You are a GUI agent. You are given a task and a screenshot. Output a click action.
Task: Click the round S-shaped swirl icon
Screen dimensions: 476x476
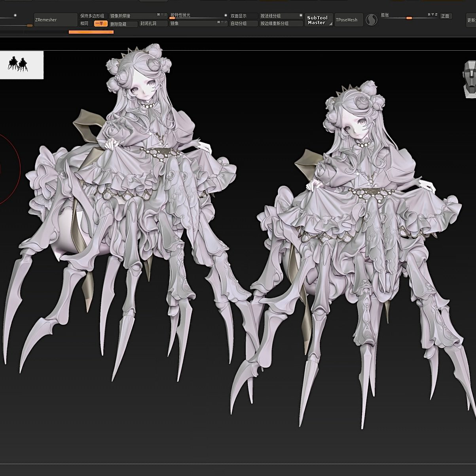click(x=371, y=20)
